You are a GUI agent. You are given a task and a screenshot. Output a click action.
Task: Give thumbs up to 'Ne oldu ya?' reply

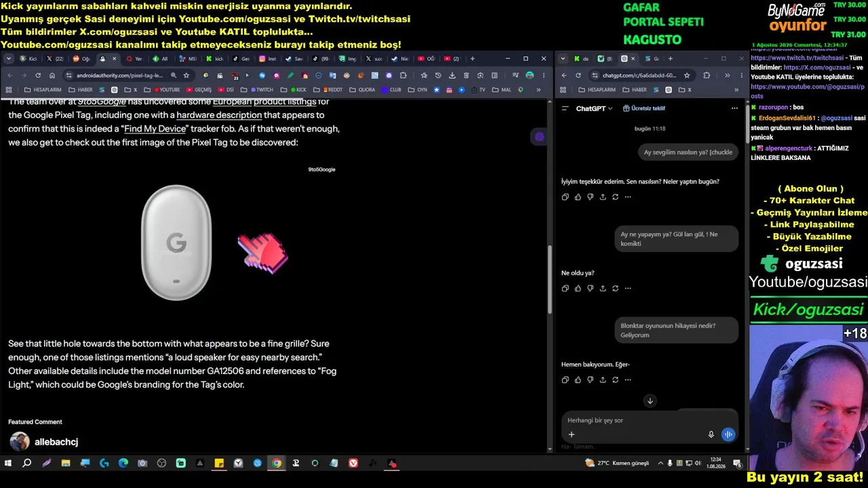tap(578, 288)
